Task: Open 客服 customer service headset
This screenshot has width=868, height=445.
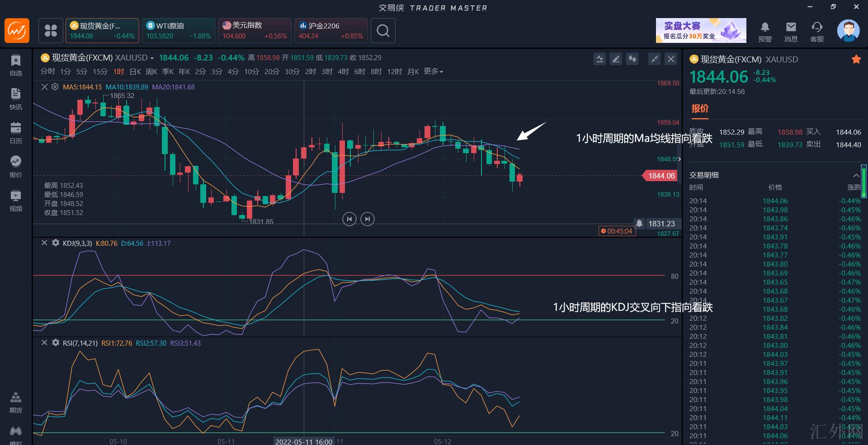Action: [x=816, y=32]
